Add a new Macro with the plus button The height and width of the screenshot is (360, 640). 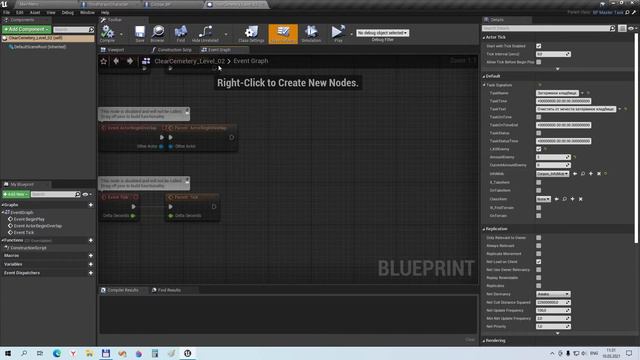pyautogui.click(x=91, y=256)
